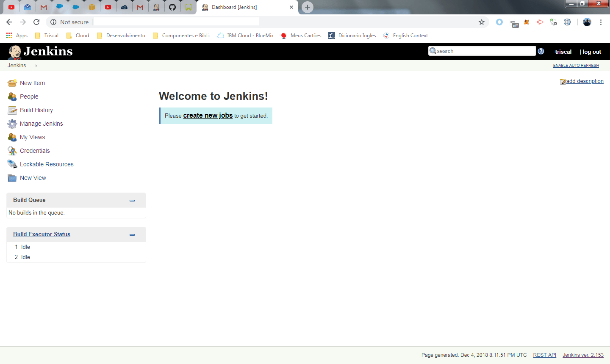
Task: Click the globe extension icon in toolbar
Action: click(x=567, y=22)
